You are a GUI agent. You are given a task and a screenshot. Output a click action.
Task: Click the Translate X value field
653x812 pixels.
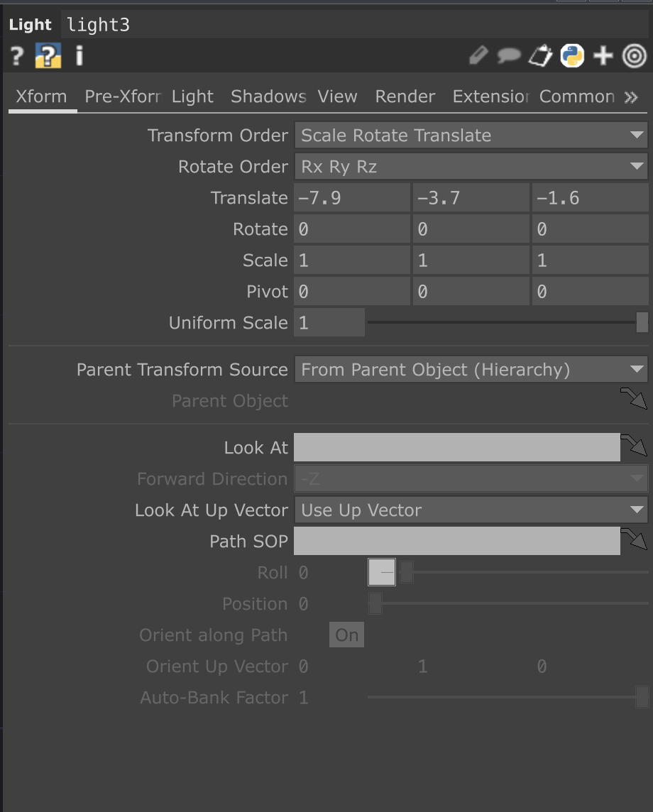coord(352,198)
